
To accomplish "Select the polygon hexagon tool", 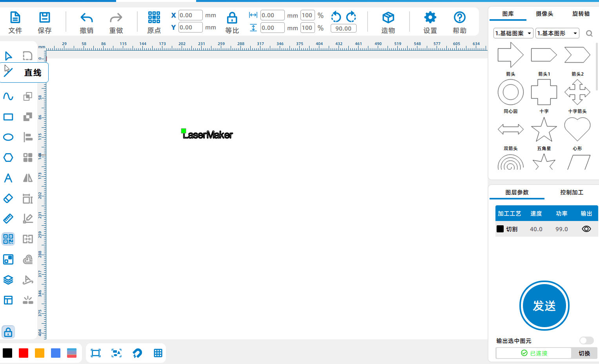I will [8, 158].
